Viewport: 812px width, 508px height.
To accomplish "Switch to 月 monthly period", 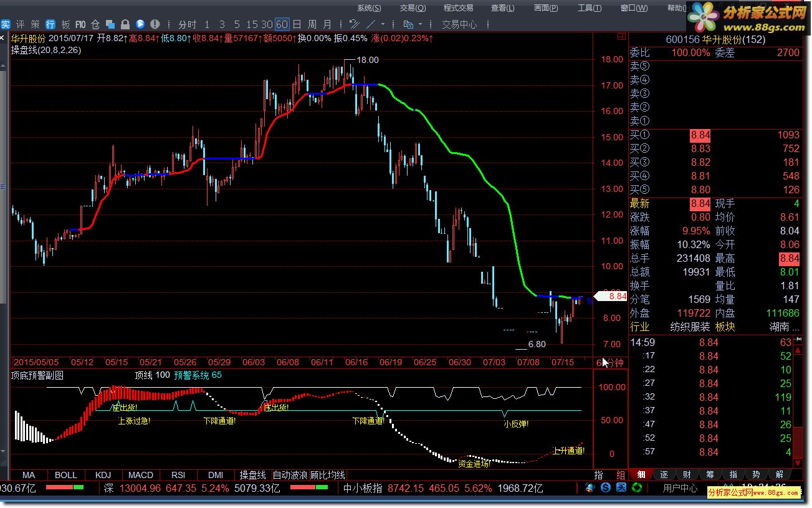I will click(327, 24).
